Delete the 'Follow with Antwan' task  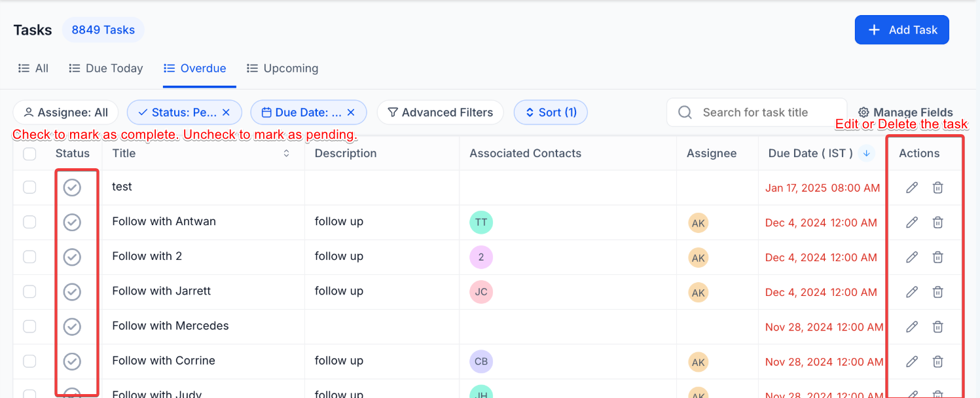tap(937, 223)
